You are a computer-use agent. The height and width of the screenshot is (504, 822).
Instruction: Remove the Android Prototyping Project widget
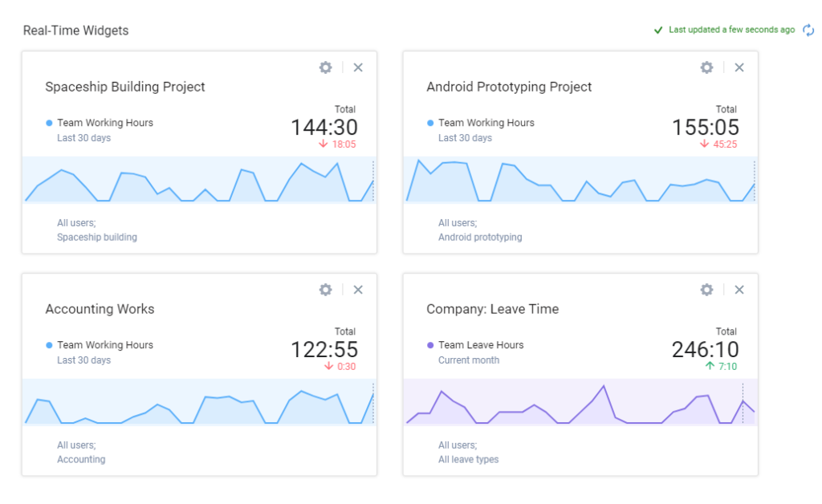739,67
